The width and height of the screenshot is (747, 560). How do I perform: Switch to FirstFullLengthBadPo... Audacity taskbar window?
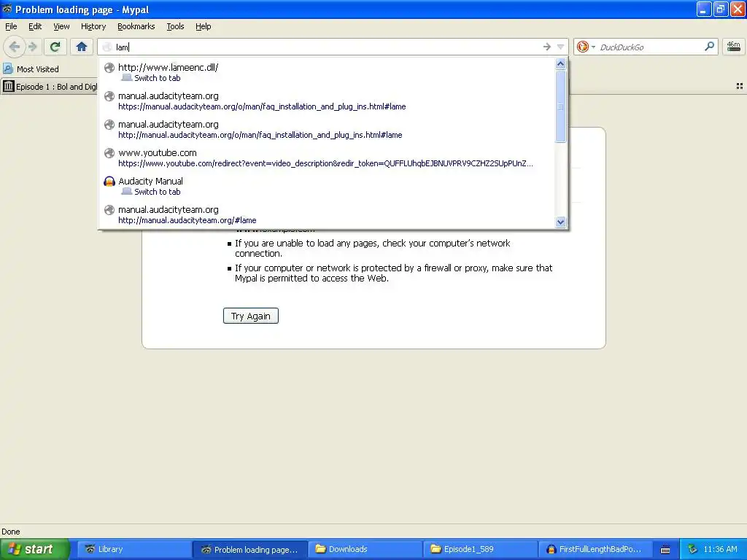coord(595,549)
